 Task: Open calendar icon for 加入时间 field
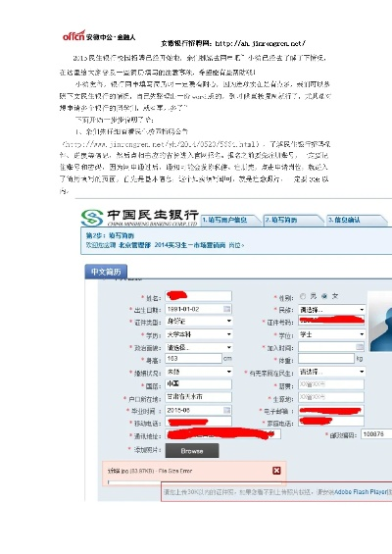click(x=359, y=347)
